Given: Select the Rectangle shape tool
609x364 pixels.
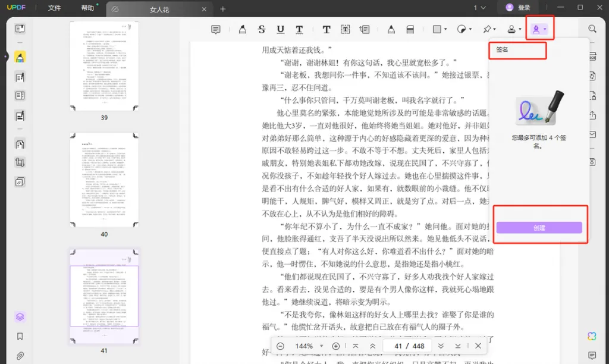Looking at the screenshot, I should coord(437,29).
